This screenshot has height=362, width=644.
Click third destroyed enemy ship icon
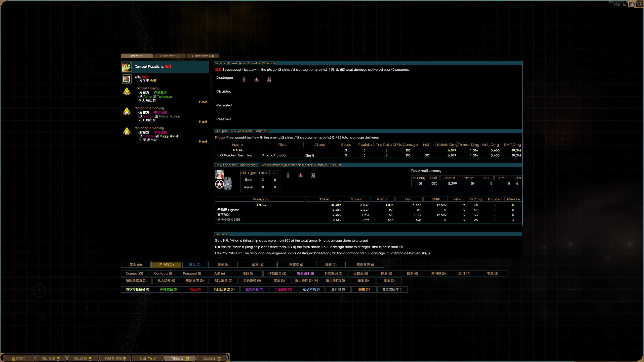269,80
